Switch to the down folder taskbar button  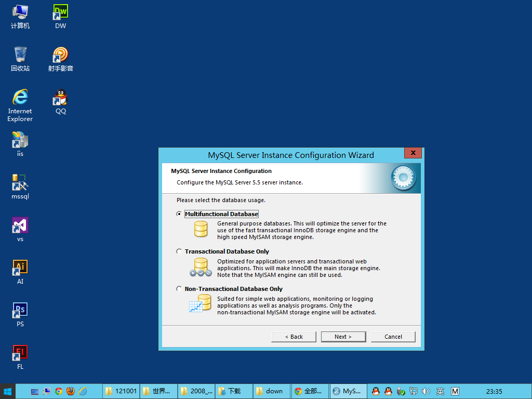tap(272, 391)
